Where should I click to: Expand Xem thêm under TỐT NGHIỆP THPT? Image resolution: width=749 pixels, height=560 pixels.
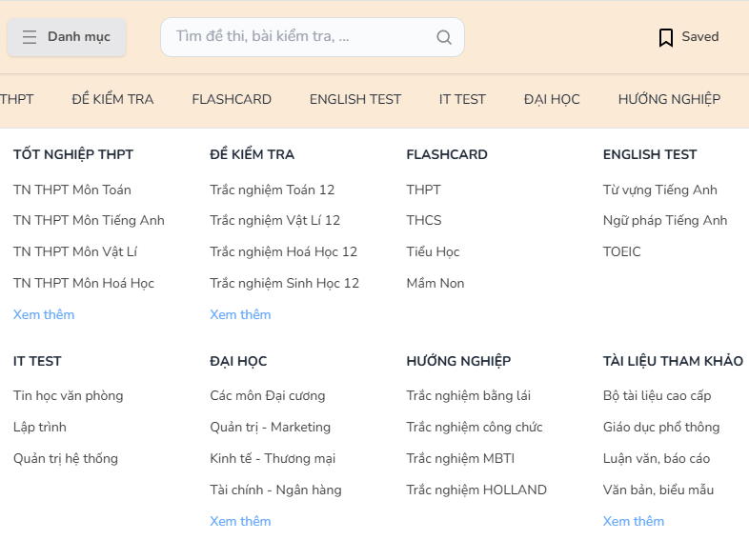pos(44,314)
